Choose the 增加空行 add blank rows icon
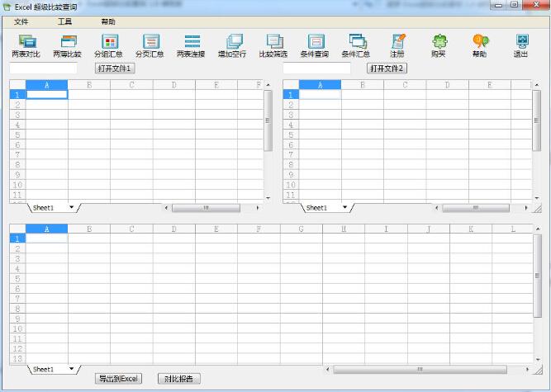 pyautogui.click(x=232, y=45)
